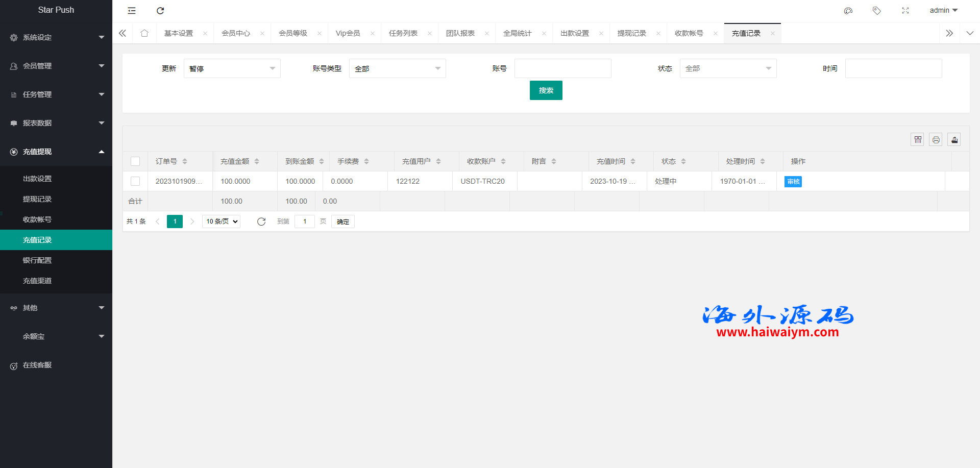Image resolution: width=980 pixels, height=468 pixels.
Task: Expand the 账号类型 dropdown
Action: [x=397, y=68]
